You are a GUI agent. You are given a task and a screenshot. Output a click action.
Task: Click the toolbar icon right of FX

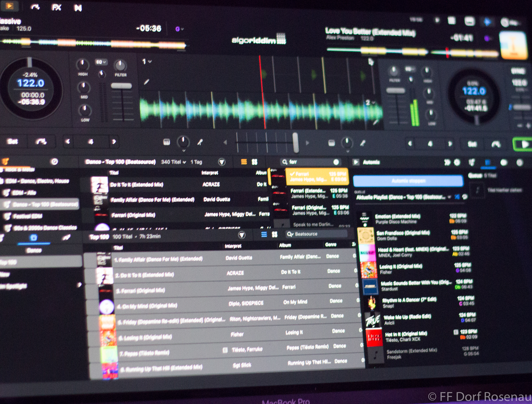78,8
